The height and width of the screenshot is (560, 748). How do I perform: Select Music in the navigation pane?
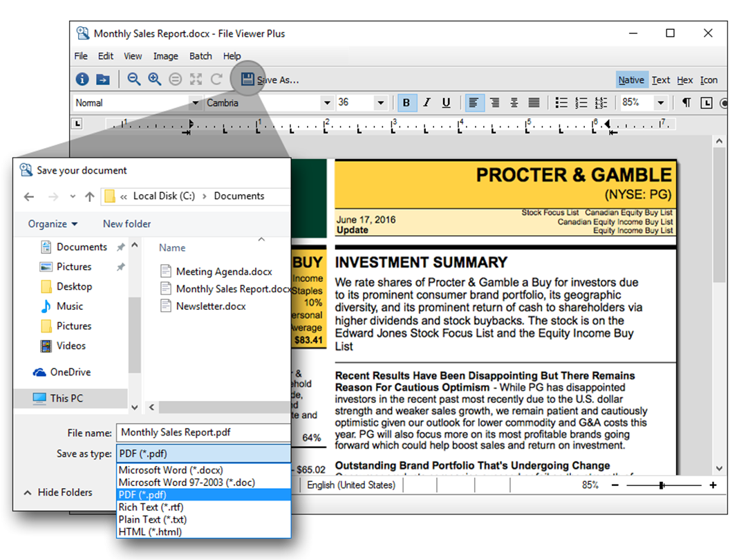click(x=70, y=306)
